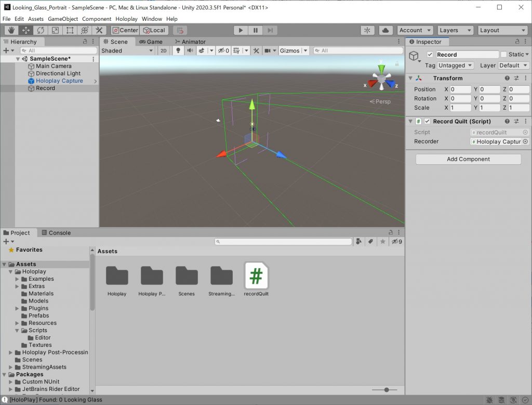
Task: Open the Component menu
Action: (96, 19)
